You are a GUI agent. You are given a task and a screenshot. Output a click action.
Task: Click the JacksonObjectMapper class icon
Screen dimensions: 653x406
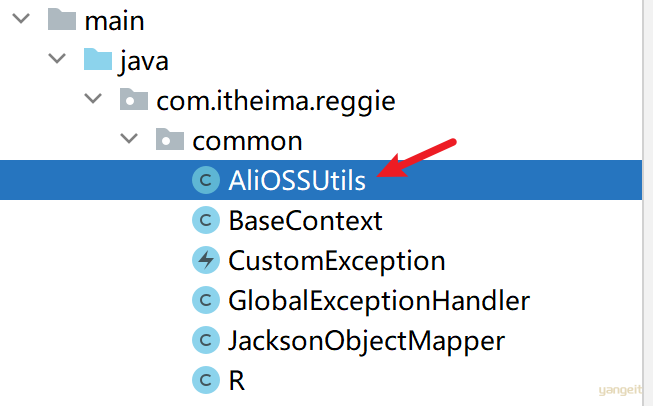[x=206, y=340]
